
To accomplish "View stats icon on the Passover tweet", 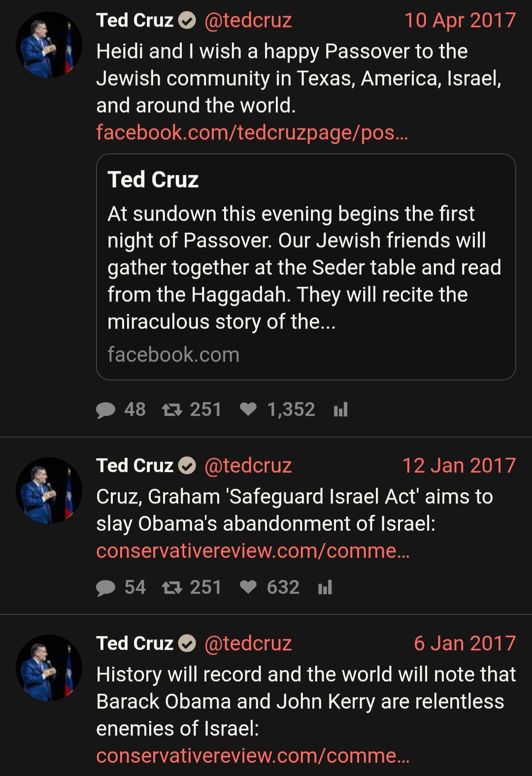I will (x=341, y=409).
